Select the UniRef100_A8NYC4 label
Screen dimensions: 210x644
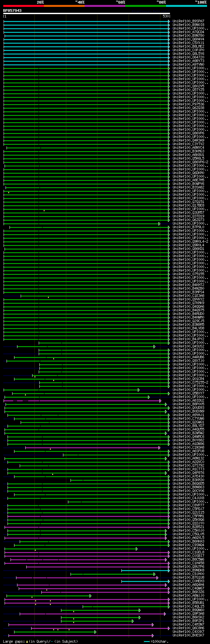pyautogui.click(x=188, y=148)
